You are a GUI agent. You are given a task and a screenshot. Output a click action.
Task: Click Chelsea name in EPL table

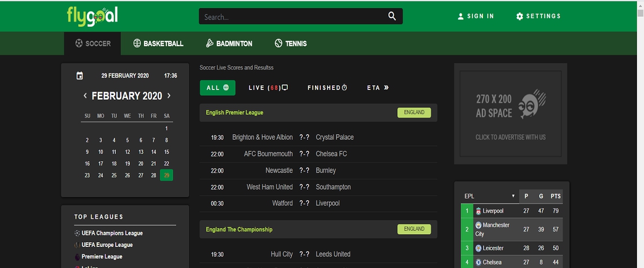[x=492, y=262]
